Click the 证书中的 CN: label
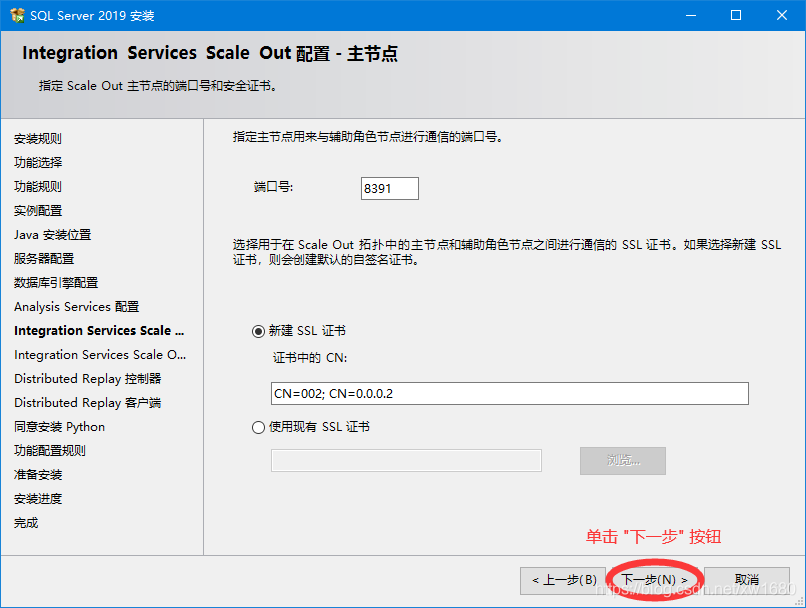The width and height of the screenshot is (806, 608). coord(310,358)
